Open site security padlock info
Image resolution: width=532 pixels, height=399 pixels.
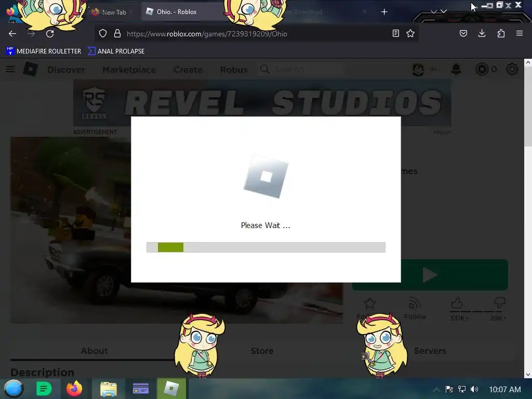coord(117,33)
